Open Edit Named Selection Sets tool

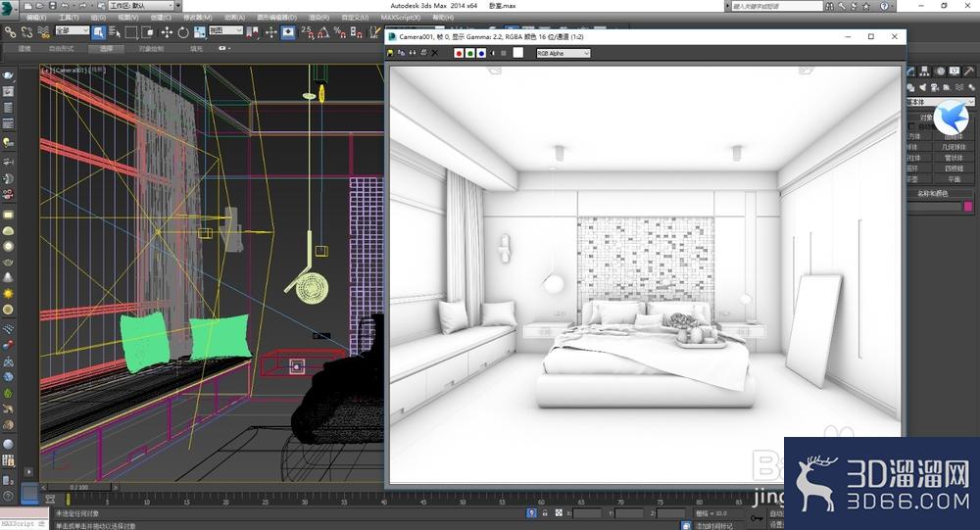pos(374,32)
